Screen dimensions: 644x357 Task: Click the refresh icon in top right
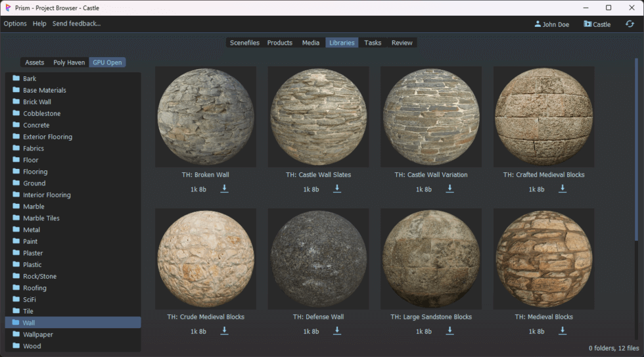(x=630, y=24)
